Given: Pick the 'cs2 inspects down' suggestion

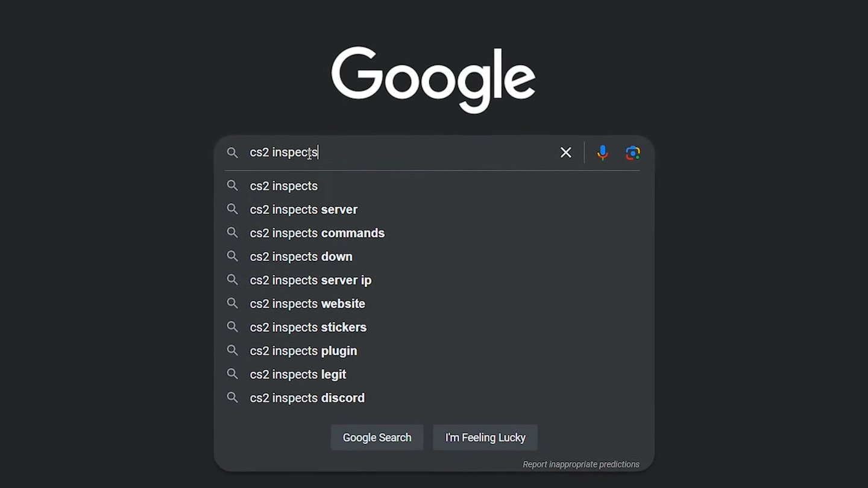Looking at the screenshot, I should tap(434, 257).
